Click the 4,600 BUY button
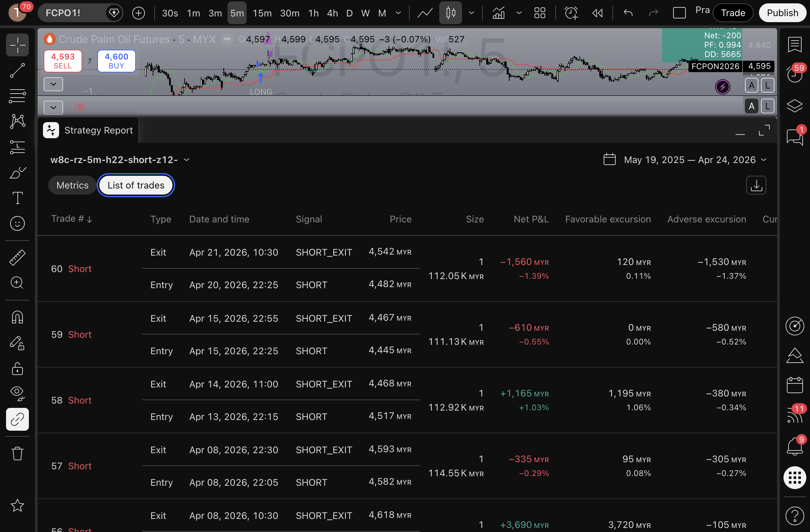Image resolution: width=810 pixels, height=532 pixels. [x=116, y=61]
